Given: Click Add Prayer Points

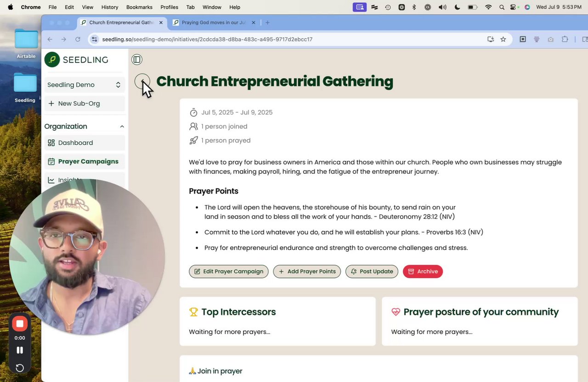Looking at the screenshot, I should [x=307, y=271].
